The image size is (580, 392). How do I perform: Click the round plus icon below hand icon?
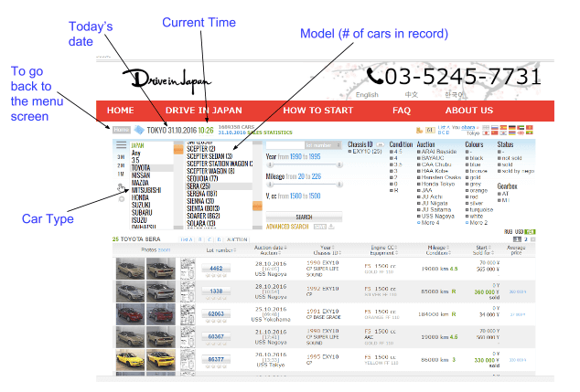click(122, 199)
